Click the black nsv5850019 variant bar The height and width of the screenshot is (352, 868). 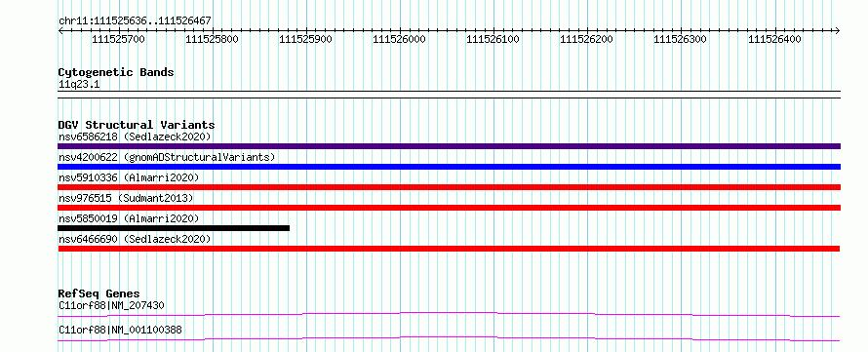click(x=174, y=228)
